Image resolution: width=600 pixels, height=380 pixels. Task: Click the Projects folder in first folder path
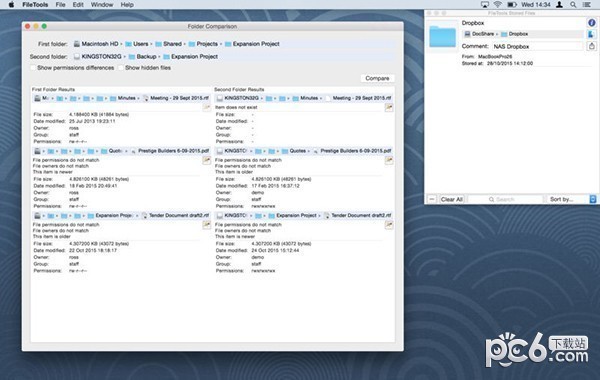pyautogui.click(x=203, y=44)
